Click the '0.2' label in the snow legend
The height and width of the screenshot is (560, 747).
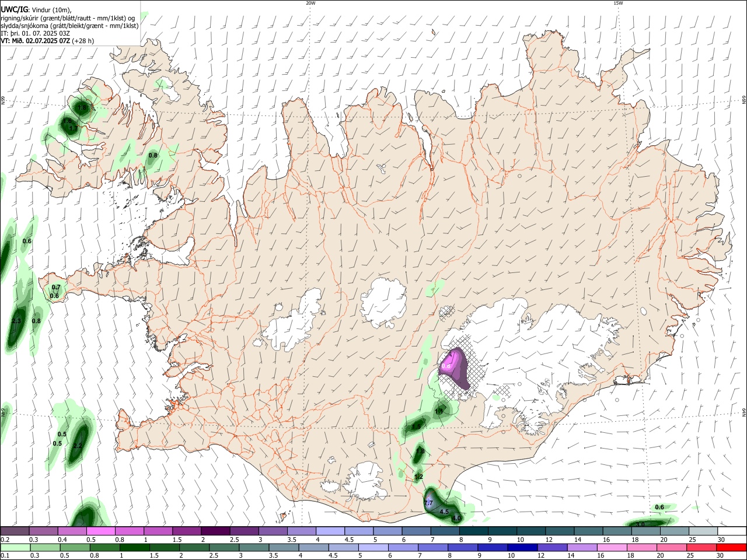pos(5,540)
